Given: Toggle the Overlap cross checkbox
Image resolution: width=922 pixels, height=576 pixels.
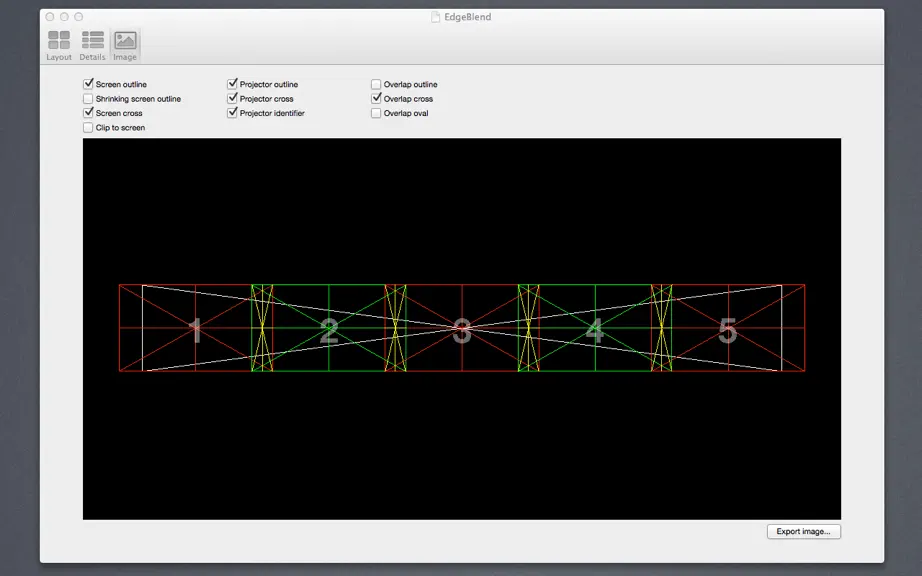Looking at the screenshot, I should click(x=376, y=99).
